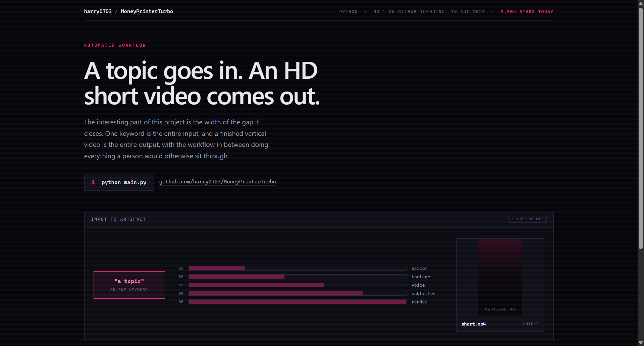Click step number 03
Viewport: 644px width, 346px height.
[181, 285]
